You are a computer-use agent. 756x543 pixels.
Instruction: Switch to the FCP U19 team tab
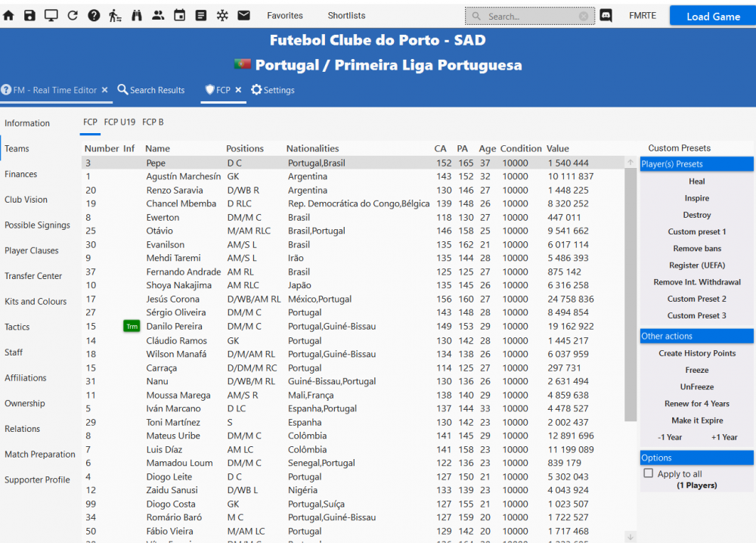click(x=119, y=122)
